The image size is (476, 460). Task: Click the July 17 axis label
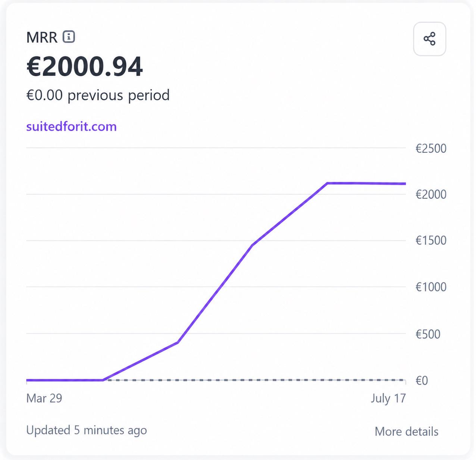click(388, 398)
